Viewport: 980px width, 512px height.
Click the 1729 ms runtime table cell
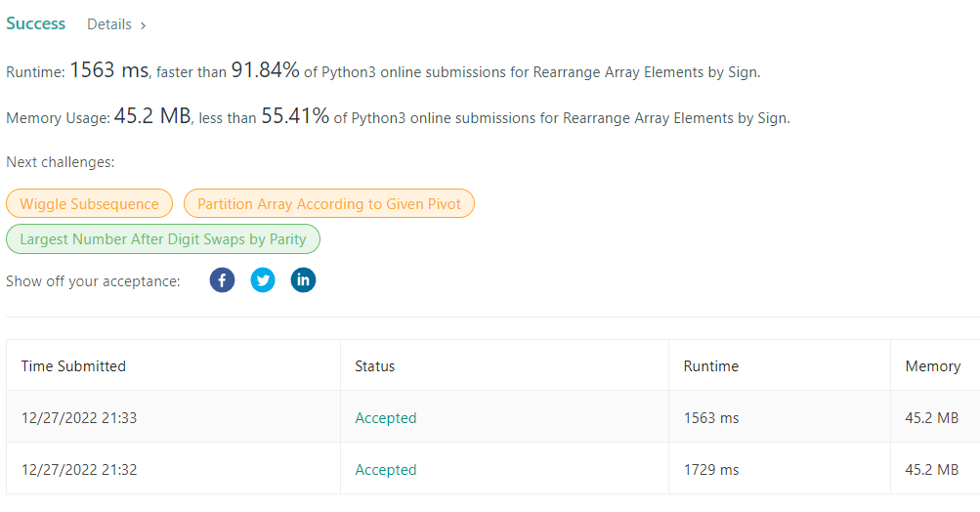point(710,470)
